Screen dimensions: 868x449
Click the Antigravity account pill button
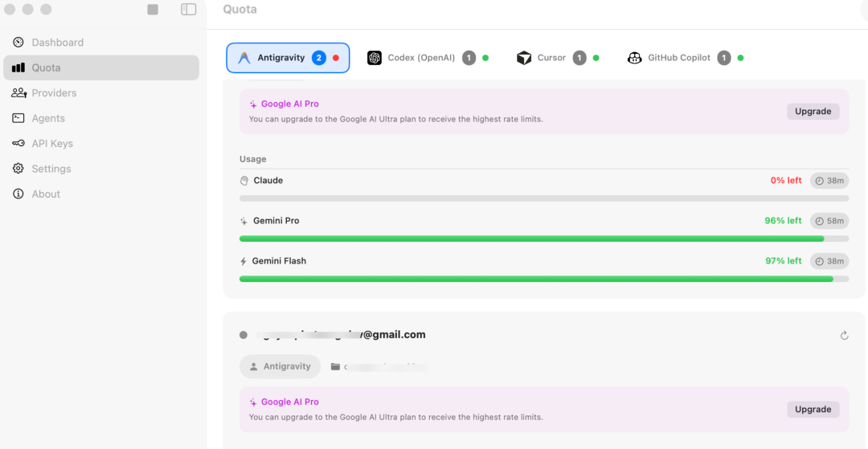point(280,366)
